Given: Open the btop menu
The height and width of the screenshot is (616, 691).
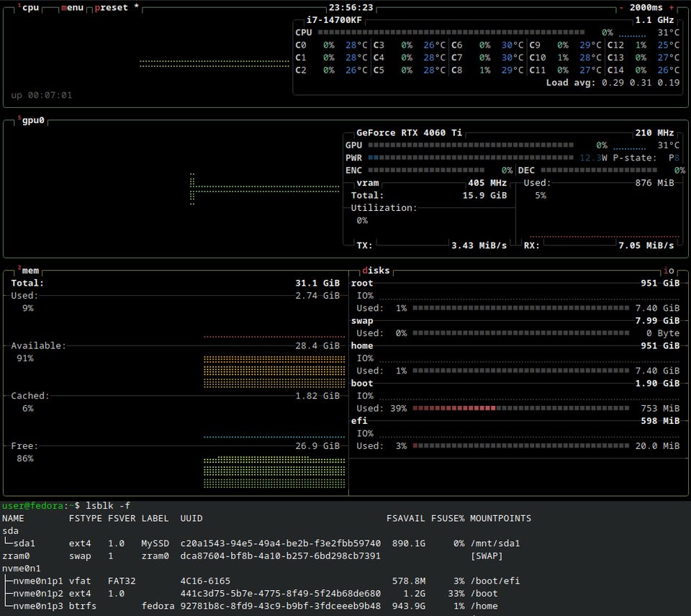Looking at the screenshot, I should click(x=72, y=7).
